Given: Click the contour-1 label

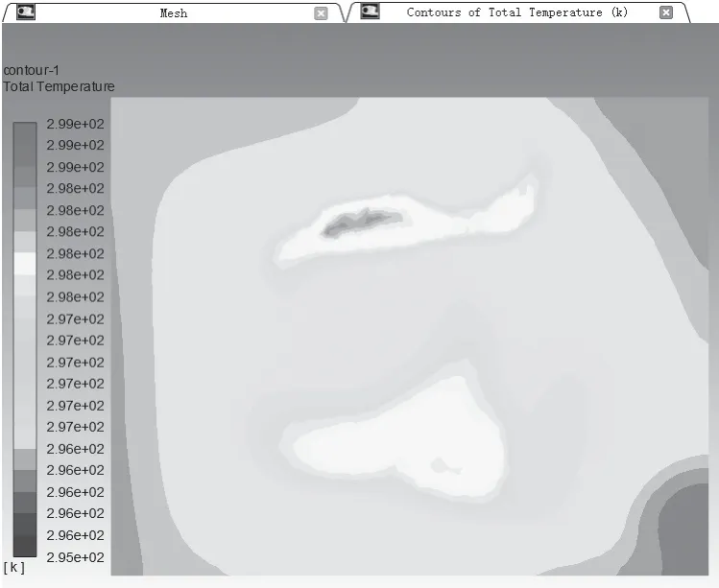Looking at the screenshot, I should click(x=31, y=70).
